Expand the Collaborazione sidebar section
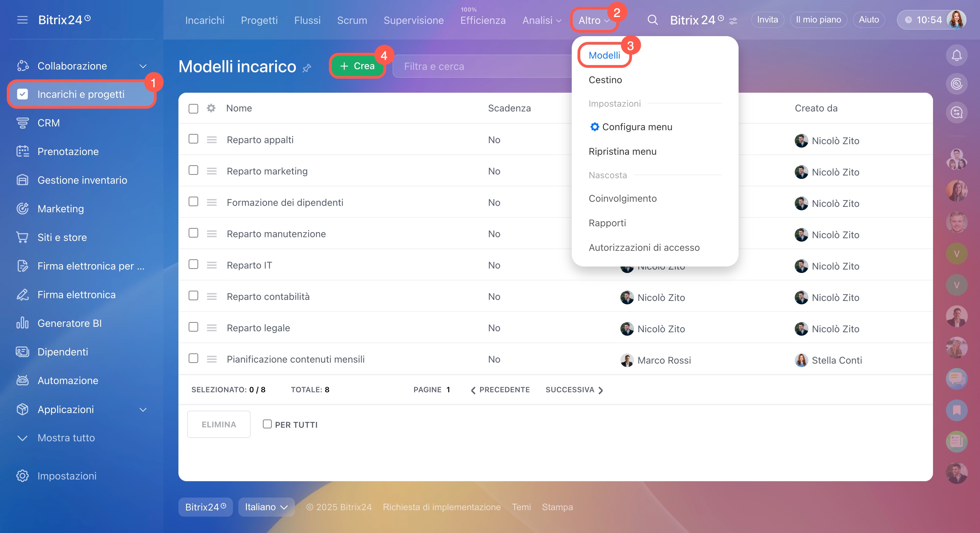980x533 pixels. coord(143,66)
